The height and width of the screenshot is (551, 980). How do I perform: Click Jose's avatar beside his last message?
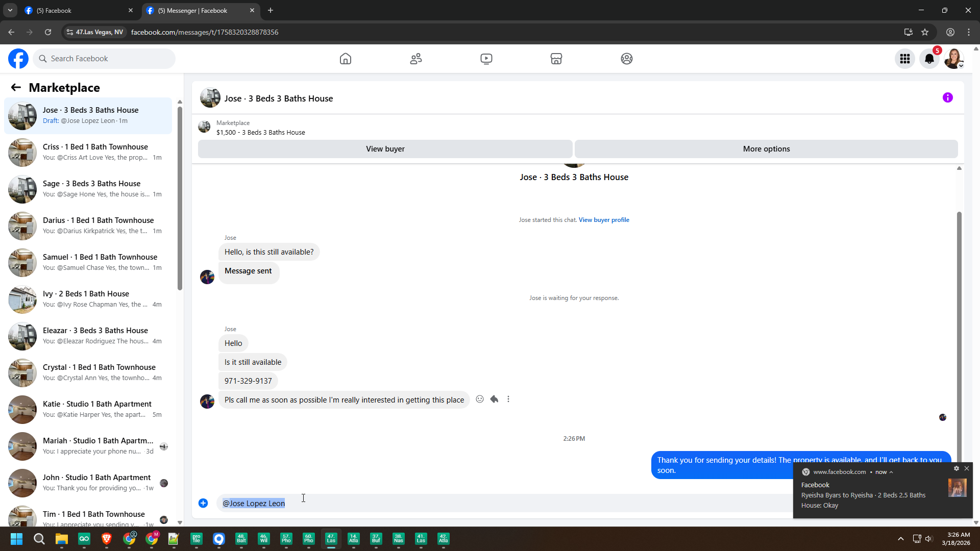(207, 402)
